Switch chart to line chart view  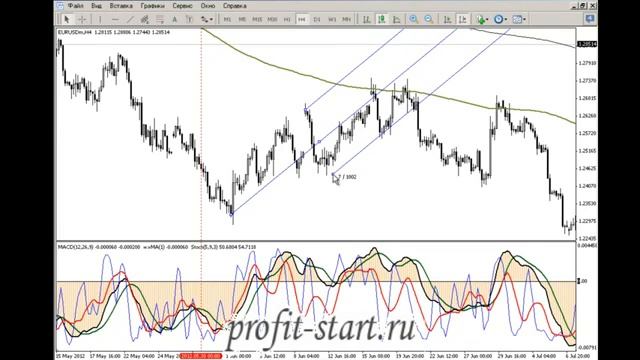pos(396,19)
